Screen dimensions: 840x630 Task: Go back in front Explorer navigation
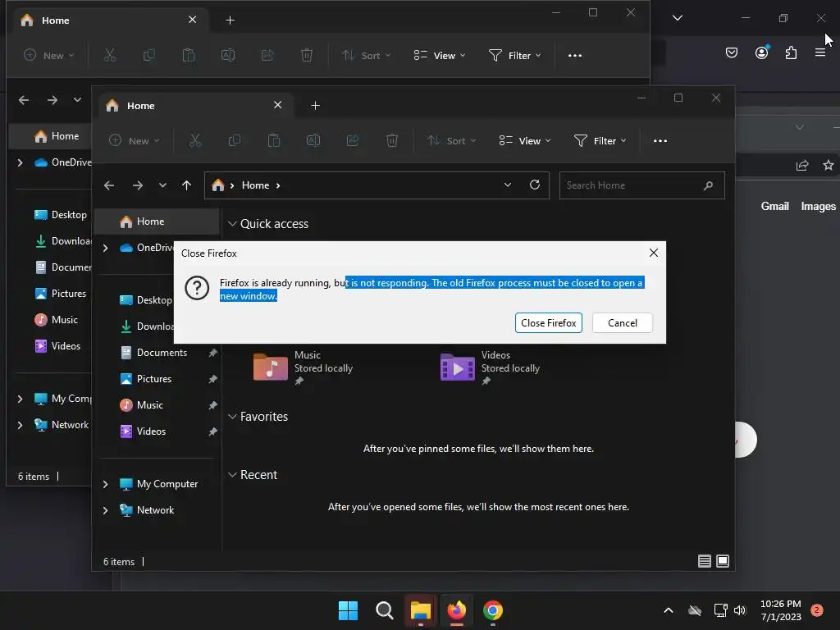109,185
